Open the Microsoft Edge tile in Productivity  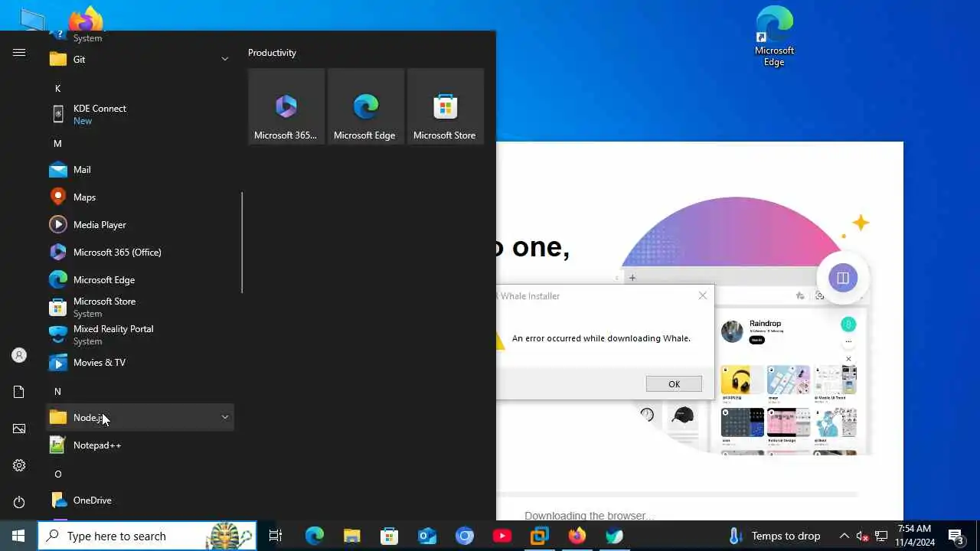pyautogui.click(x=366, y=106)
